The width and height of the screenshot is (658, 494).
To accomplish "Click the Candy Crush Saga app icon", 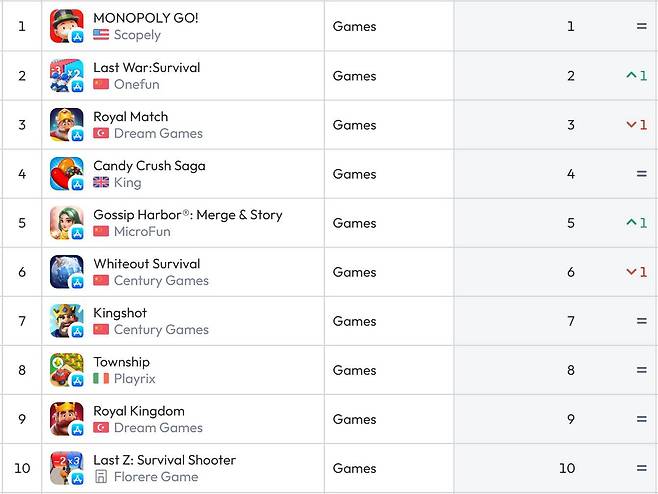I will coord(66,174).
